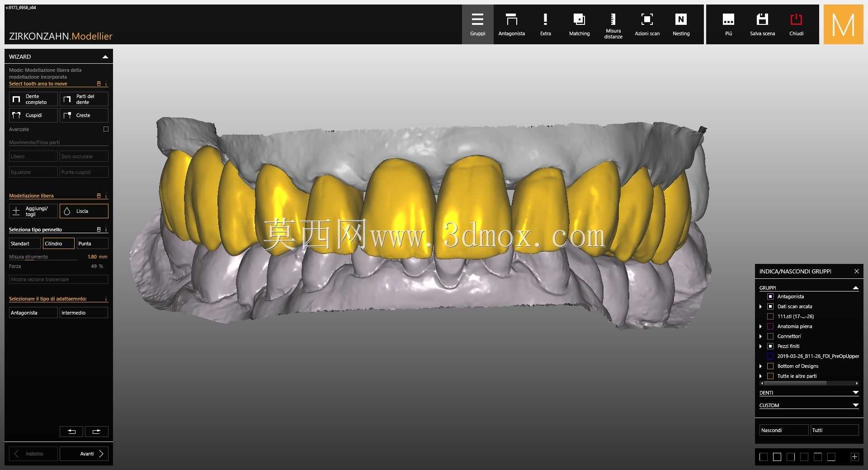The height and width of the screenshot is (470, 868).
Task: Collapse the WIZARD panel
Action: [x=105, y=56]
